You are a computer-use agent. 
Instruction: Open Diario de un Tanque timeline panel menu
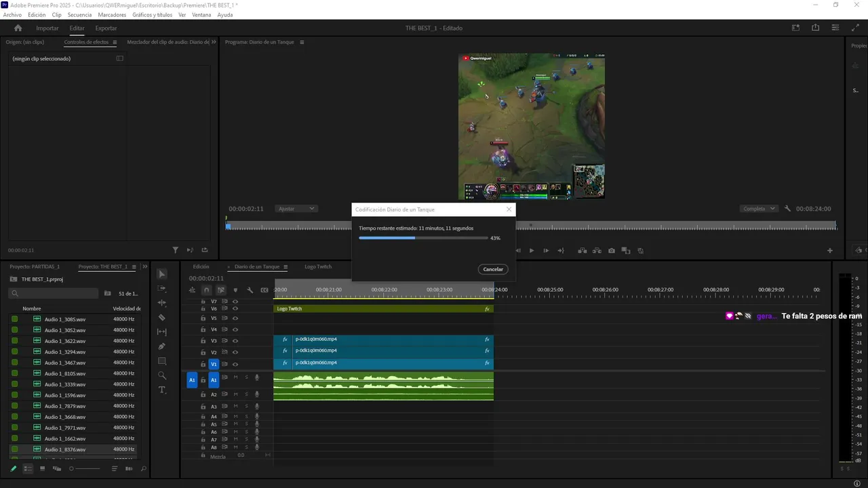(x=285, y=267)
